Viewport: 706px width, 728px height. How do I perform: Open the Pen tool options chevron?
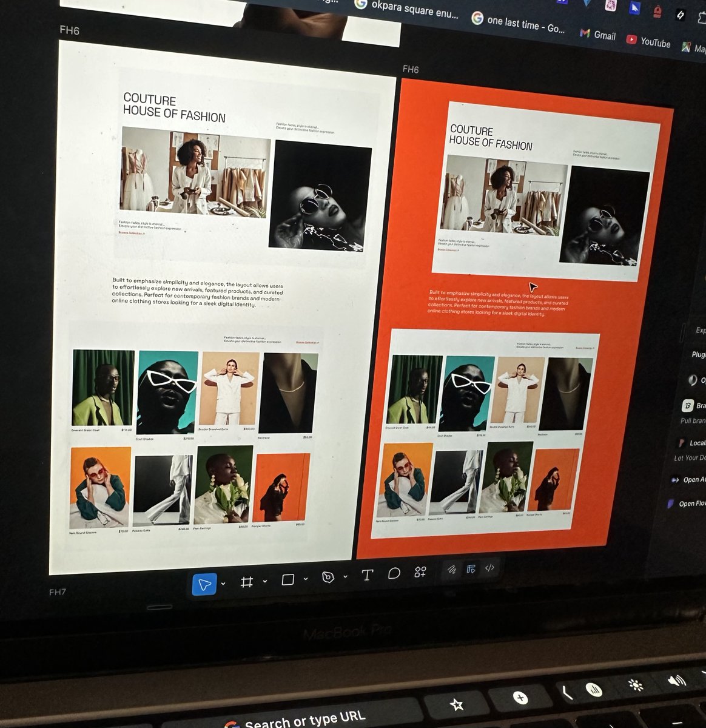pyautogui.click(x=345, y=576)
